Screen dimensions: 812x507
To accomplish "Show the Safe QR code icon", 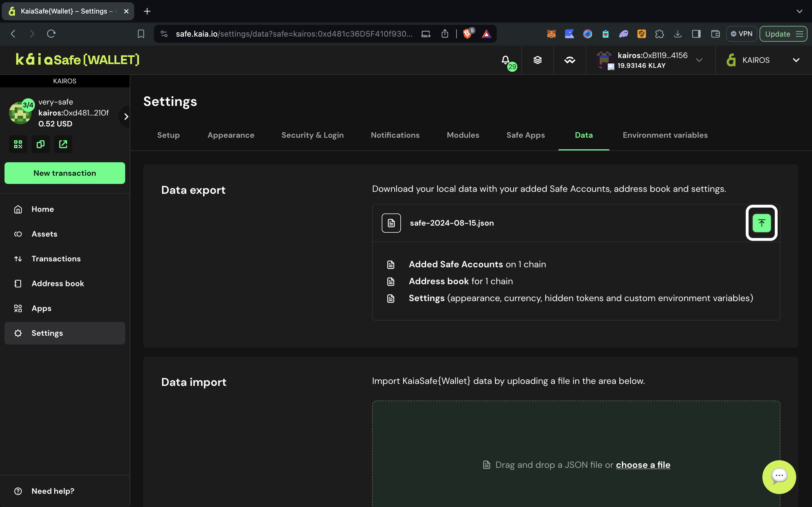I will (x=18, y=144).
